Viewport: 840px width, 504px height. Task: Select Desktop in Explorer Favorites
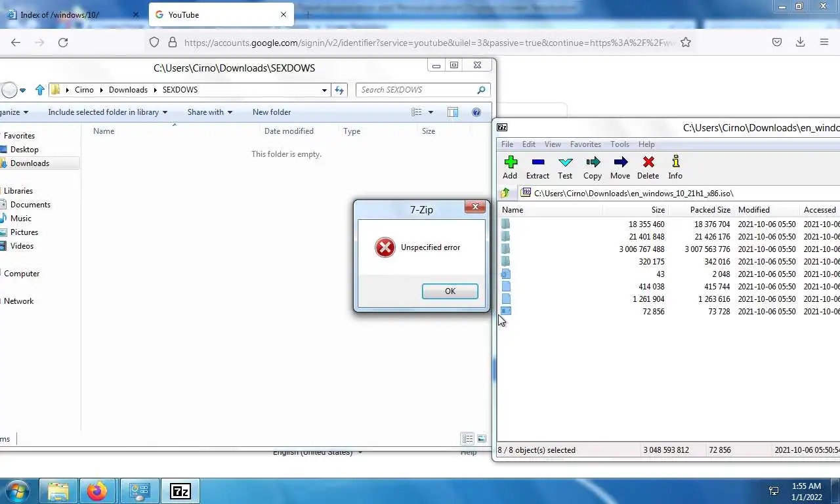[24, 150]
